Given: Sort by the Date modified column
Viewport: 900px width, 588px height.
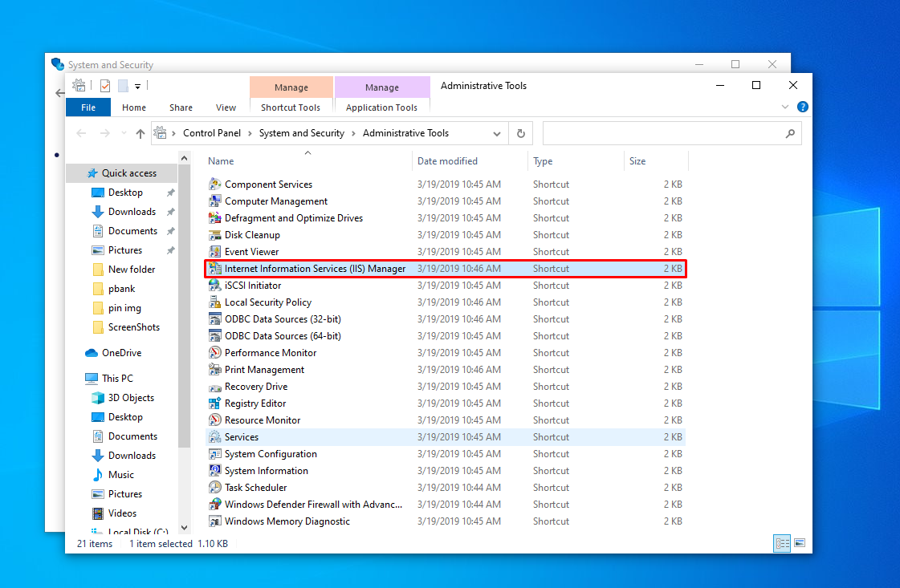Looking at the screenshot, I should coord(447,161).
